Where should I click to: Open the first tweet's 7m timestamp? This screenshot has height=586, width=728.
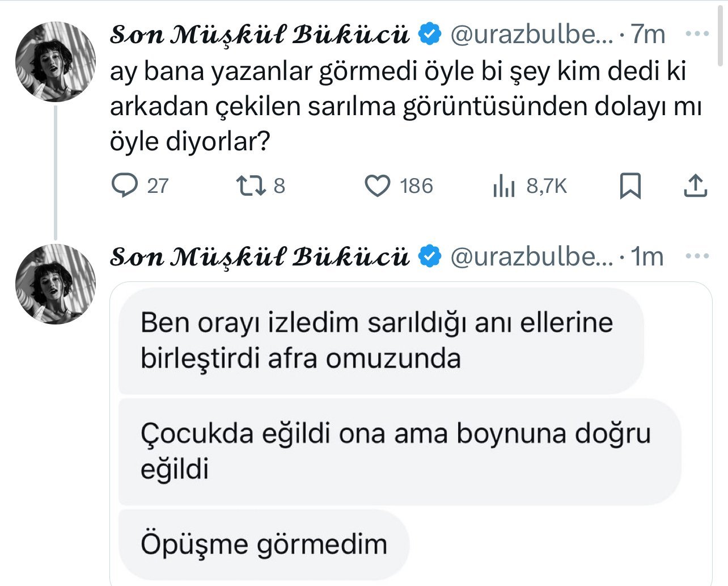pyautogui.click(x=647, y=35)
